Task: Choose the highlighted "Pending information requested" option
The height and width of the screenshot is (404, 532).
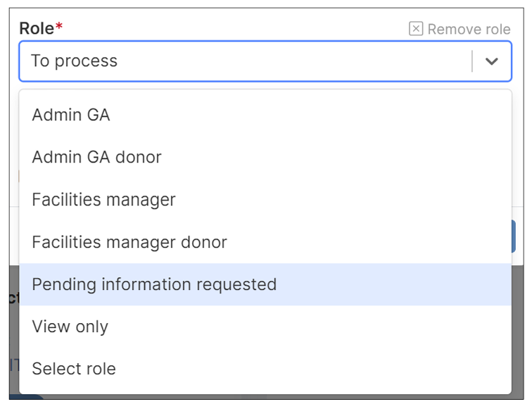Action: 154,284
